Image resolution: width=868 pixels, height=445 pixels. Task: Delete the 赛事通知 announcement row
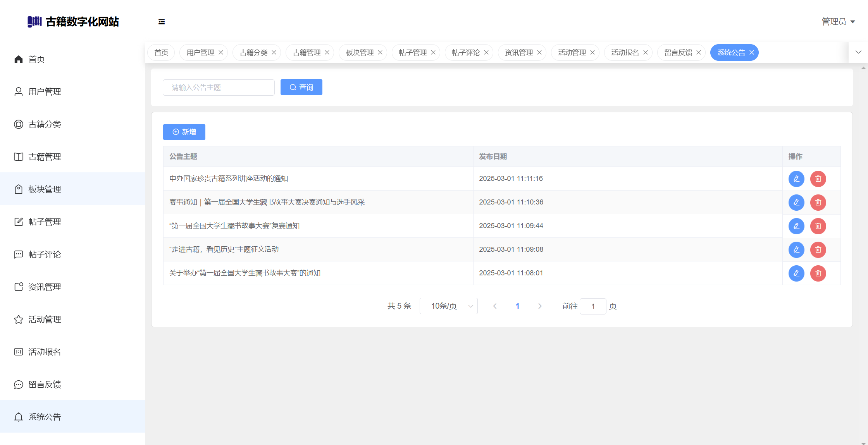tap(818, 203)
